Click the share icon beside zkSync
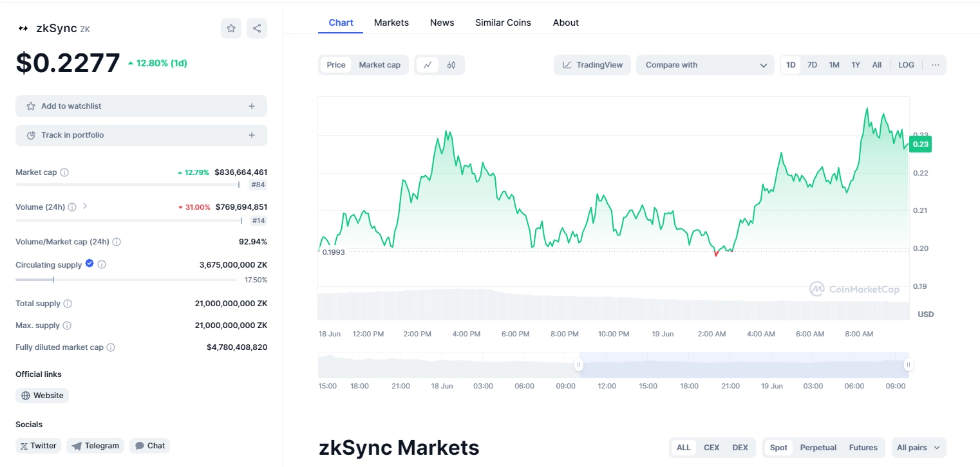Viewport: 980px width, 467px height. [257, 28]
